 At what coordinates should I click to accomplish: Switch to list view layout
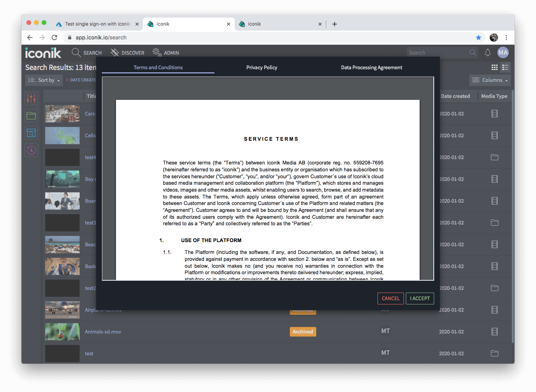505,67
